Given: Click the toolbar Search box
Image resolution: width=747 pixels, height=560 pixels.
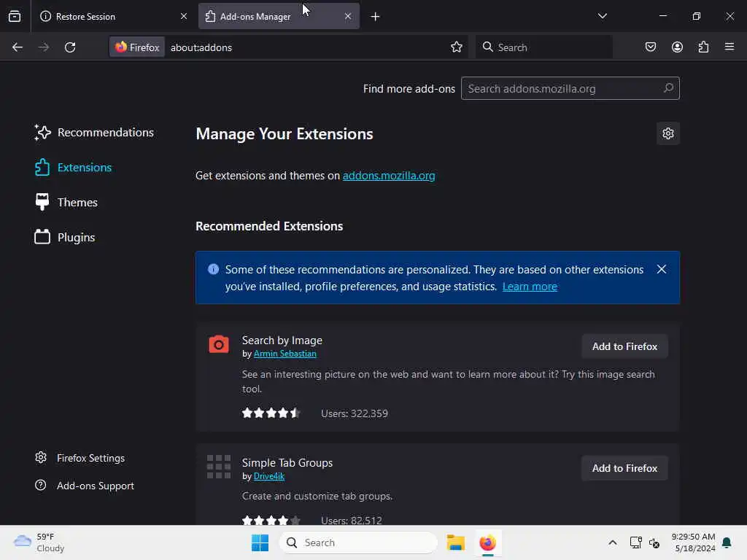Looking at the screenshot, I should [543, 47].
